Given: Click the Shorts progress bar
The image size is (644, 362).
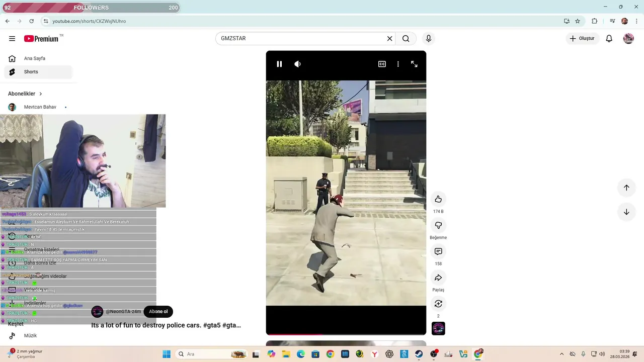Looking at the screenshot, I should click(346, 334).
